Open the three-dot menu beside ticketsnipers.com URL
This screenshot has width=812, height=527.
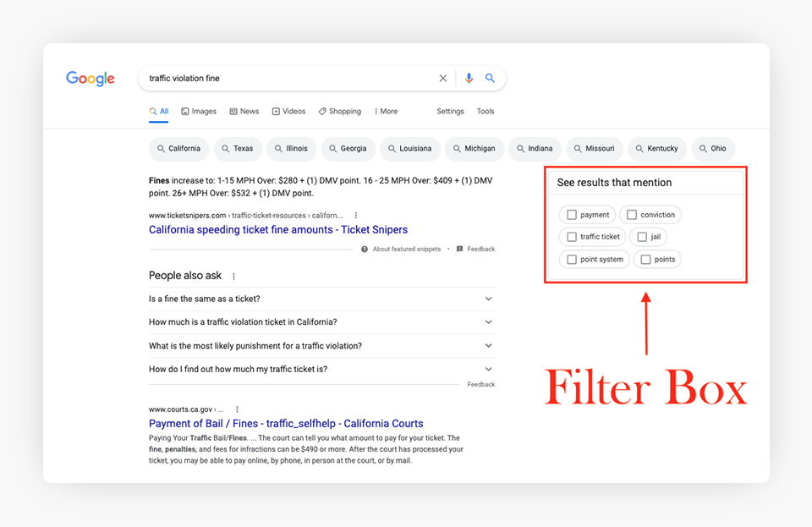pos(356,216)
